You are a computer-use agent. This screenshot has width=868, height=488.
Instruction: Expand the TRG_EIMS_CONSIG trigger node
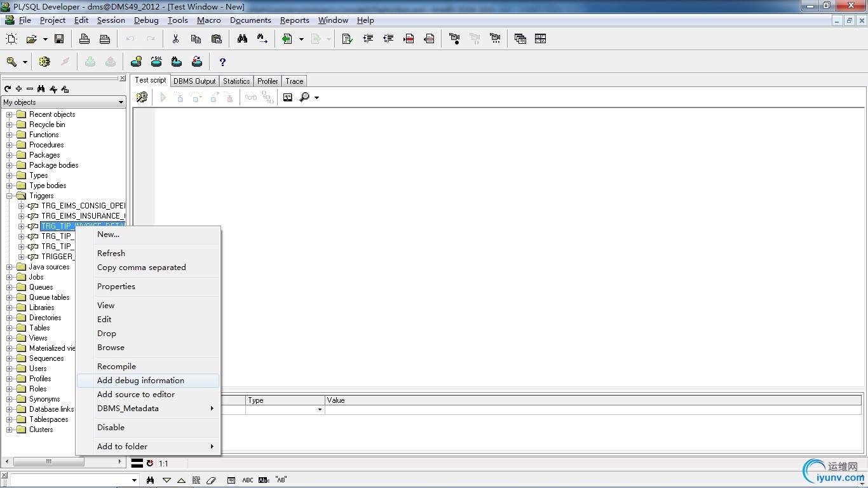click(22, 206)
